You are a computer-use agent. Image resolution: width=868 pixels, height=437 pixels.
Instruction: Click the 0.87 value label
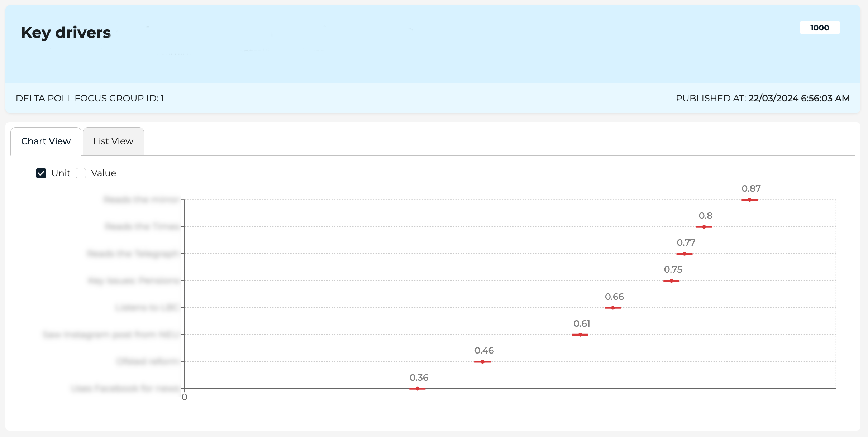751,189
